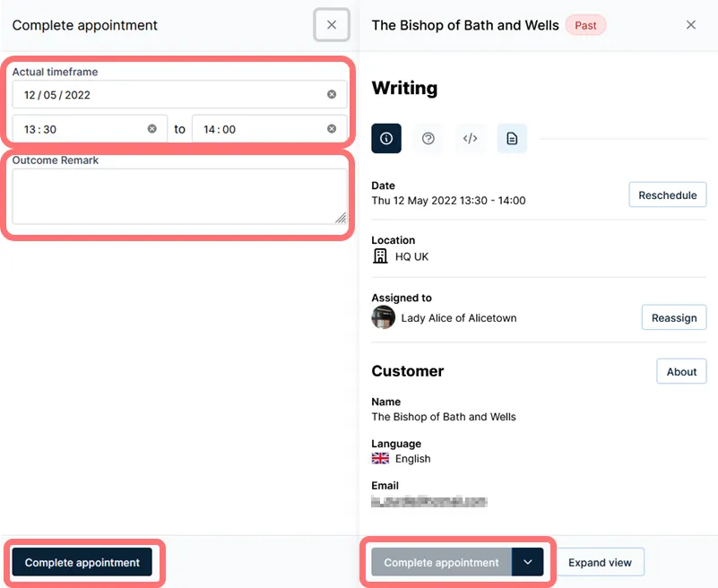The height and width of the screenshot is (588, 718).
Task: Click the English UK flag icon
Action: tap(380, 458)
